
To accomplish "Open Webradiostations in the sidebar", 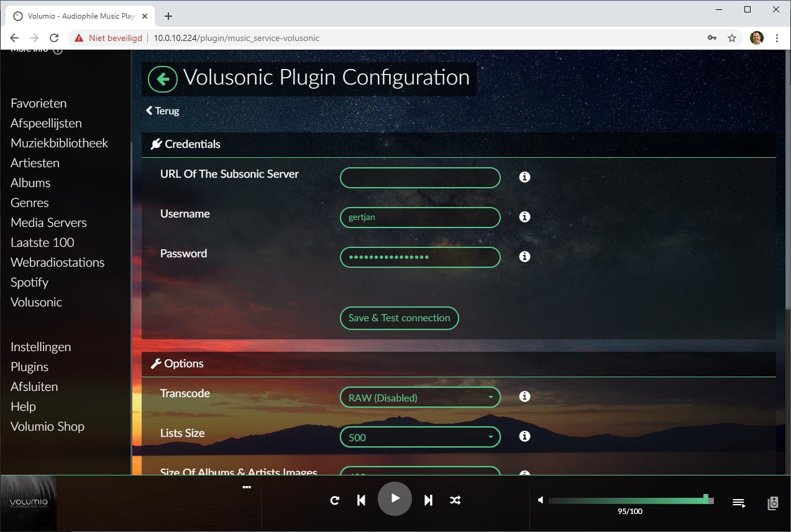I will point(57,262).
